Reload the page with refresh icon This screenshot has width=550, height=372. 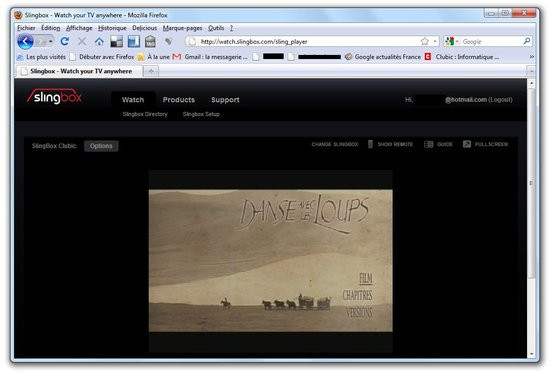coord(65,41)
